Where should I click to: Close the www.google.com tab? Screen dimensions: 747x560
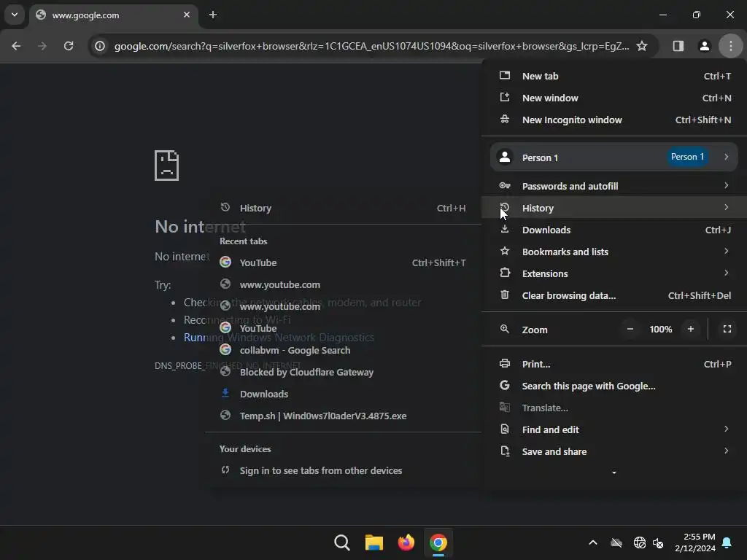[x=187, y=15]
